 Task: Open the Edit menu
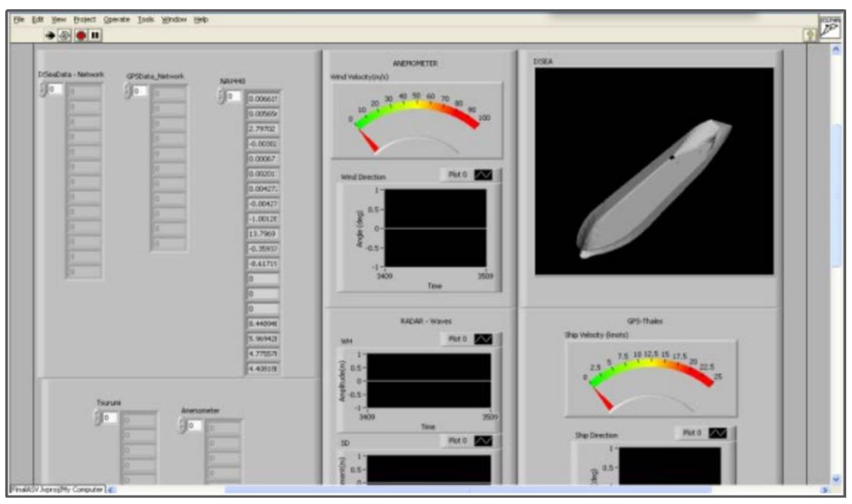tap(38, 20)
